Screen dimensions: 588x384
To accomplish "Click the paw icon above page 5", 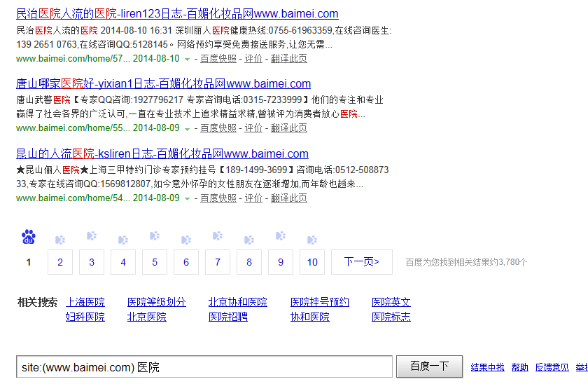I will (x=155, y=235).
